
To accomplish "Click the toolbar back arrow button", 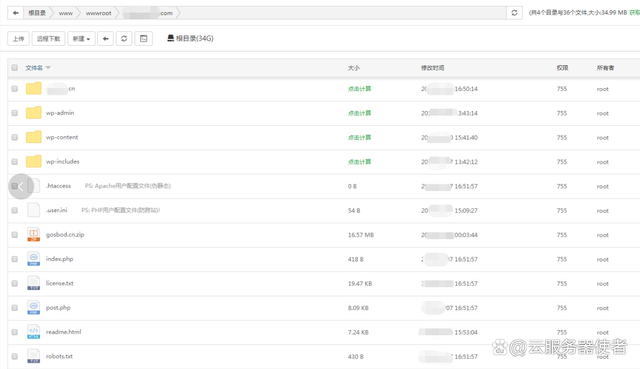I will (105, 39).
